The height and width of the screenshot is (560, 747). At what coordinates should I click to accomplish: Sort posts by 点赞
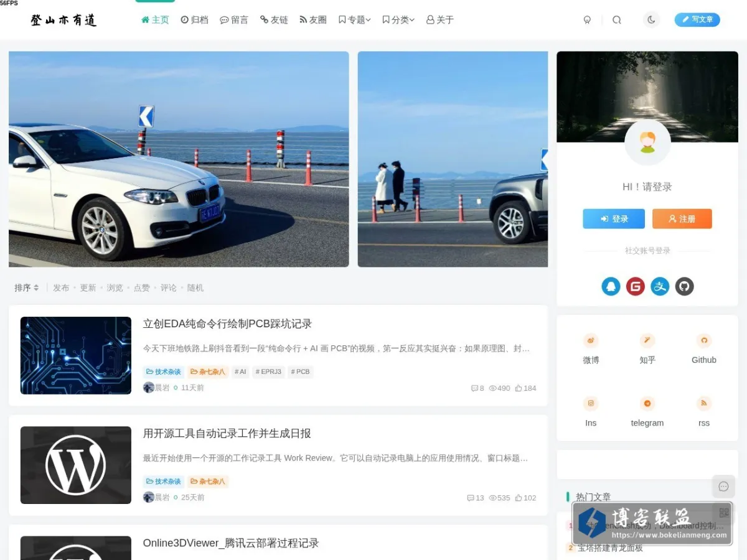point(142,287)
